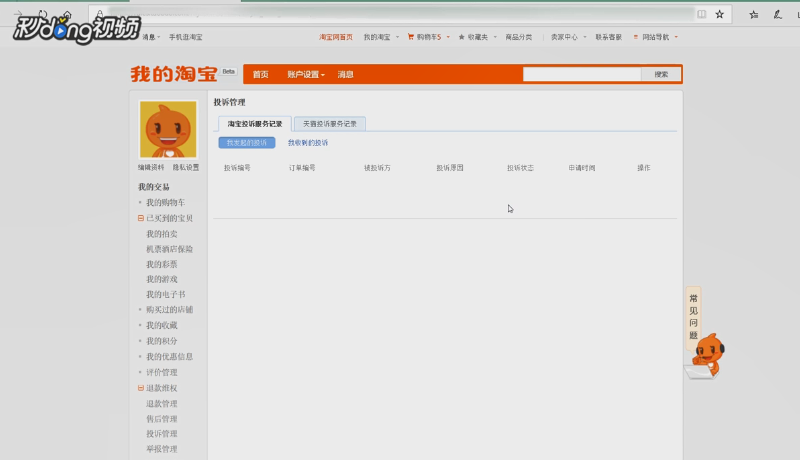Switch to 天猫投诉服务记录 tab
This screenshot has height=460, width=800.
330,124
